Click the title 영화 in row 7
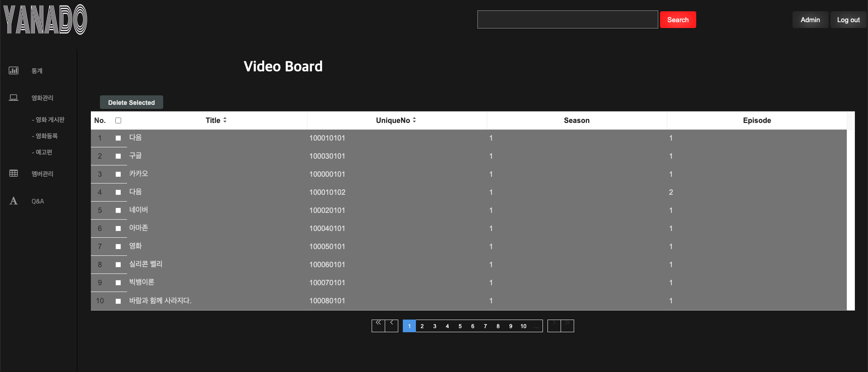 tap(136, 246)
